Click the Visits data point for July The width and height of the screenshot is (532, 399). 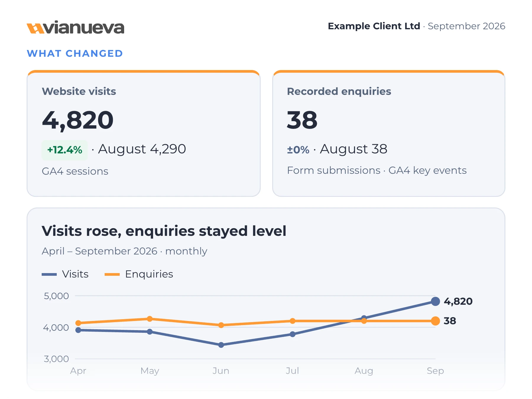(293, 334)
